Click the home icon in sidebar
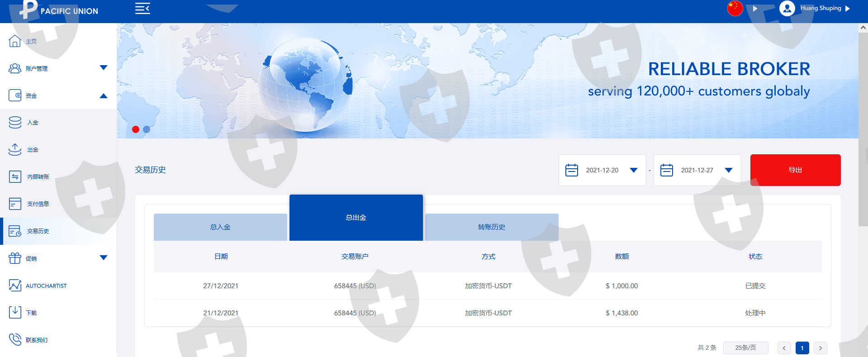This screenshot has height=357, width=868. tap(15, 41)
